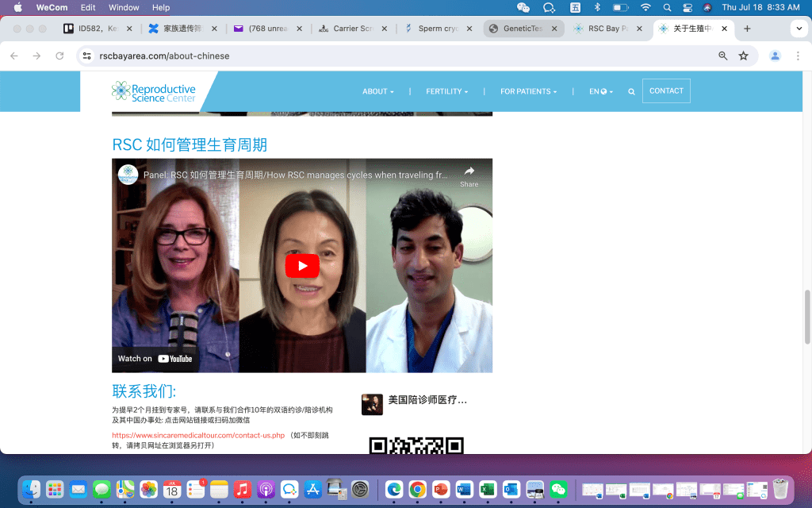
Task: Click the Reproductive Science Center logo
Action: click(154, 91)
